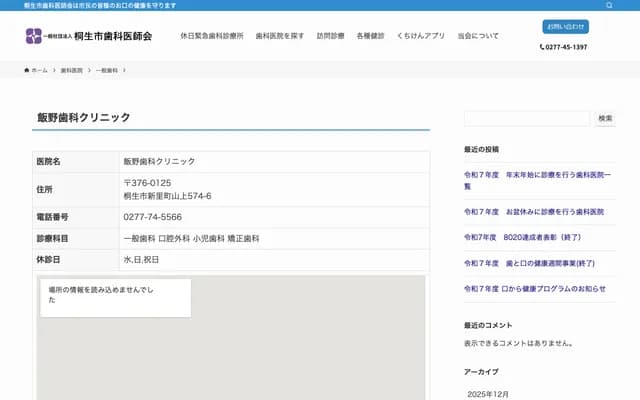Open 休日緊急歯科診療所 menu item

(x=212, y=36)
